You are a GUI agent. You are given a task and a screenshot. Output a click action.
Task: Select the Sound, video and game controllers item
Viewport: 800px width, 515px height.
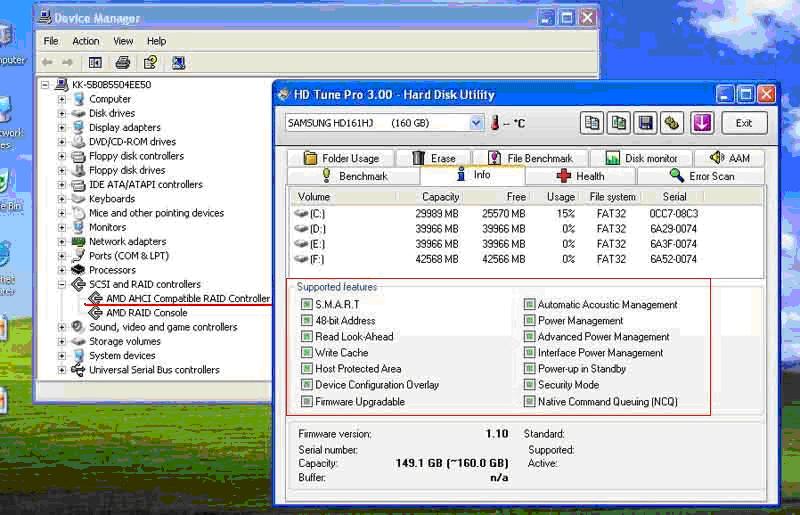point(163,327)
